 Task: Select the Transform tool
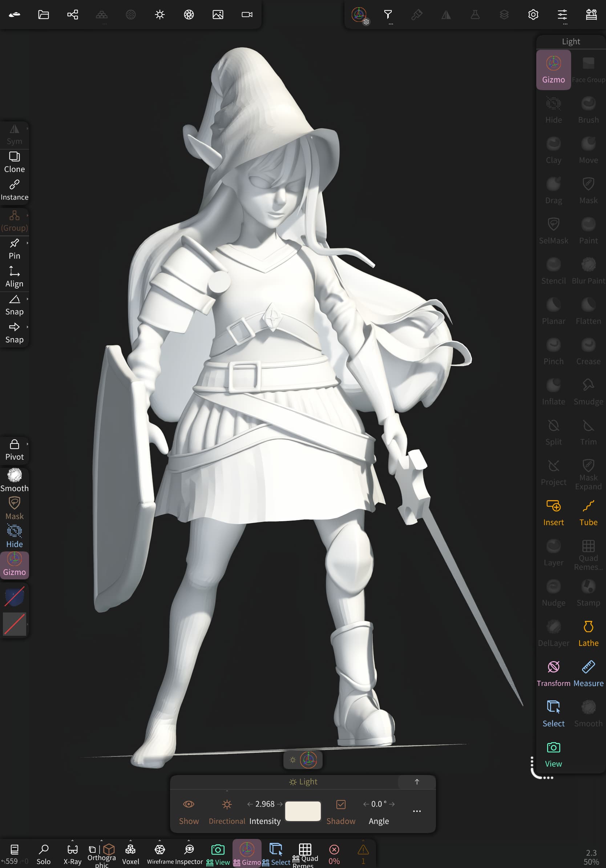[x=553, y=674]
